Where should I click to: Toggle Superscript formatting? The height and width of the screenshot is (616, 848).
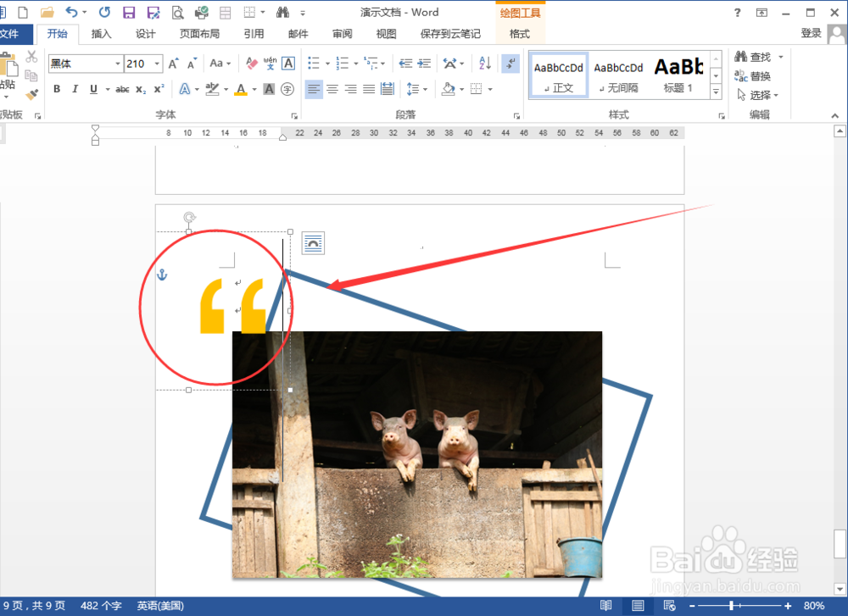(x=159, y=89)
